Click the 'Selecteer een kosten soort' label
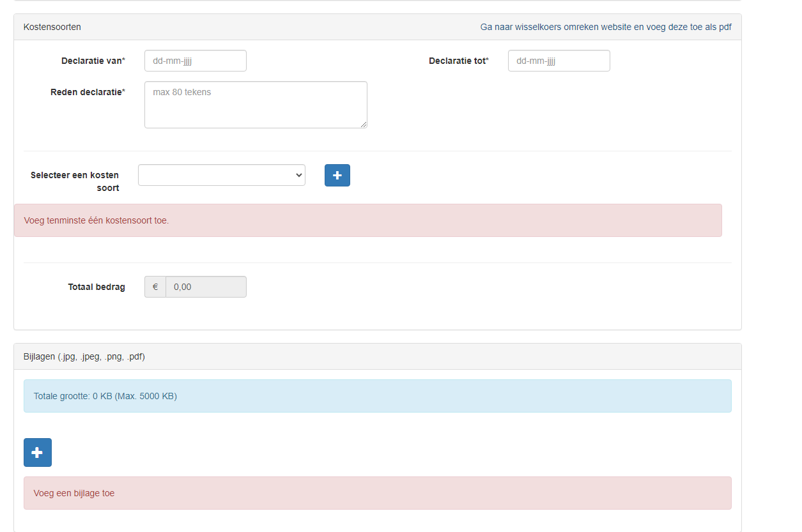Image resolution: width=802 pixels, height=532 pixels. (x=75, y=181)
